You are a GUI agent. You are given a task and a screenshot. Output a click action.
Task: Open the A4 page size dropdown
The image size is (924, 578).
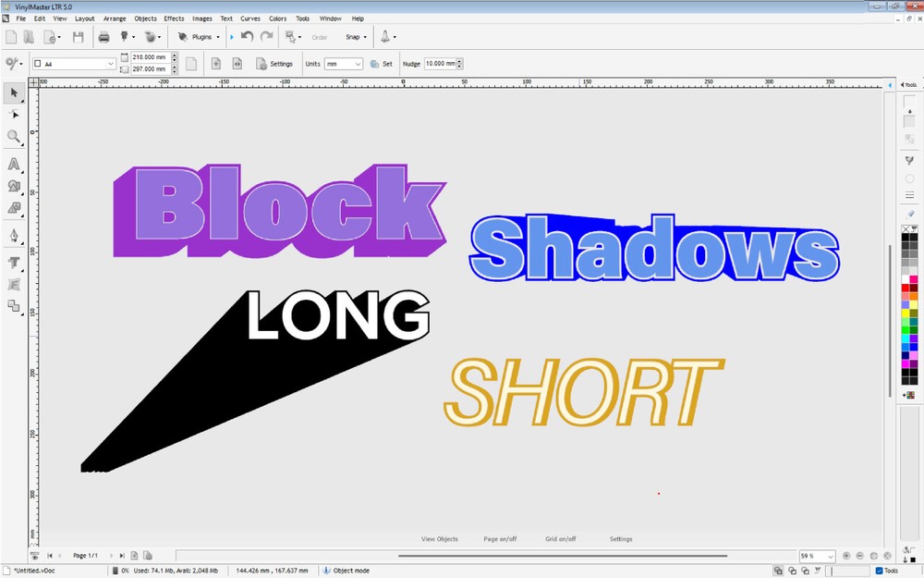pos(110,63)
